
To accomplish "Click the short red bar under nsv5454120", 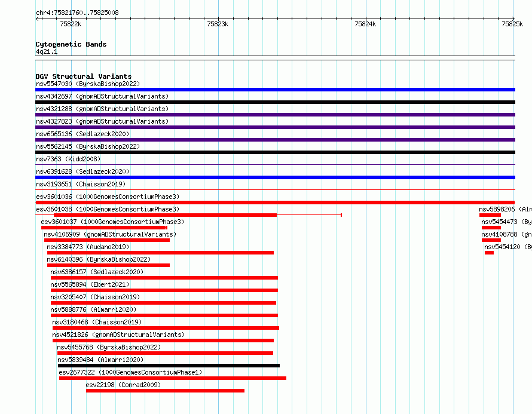I will tap(489, 253).
